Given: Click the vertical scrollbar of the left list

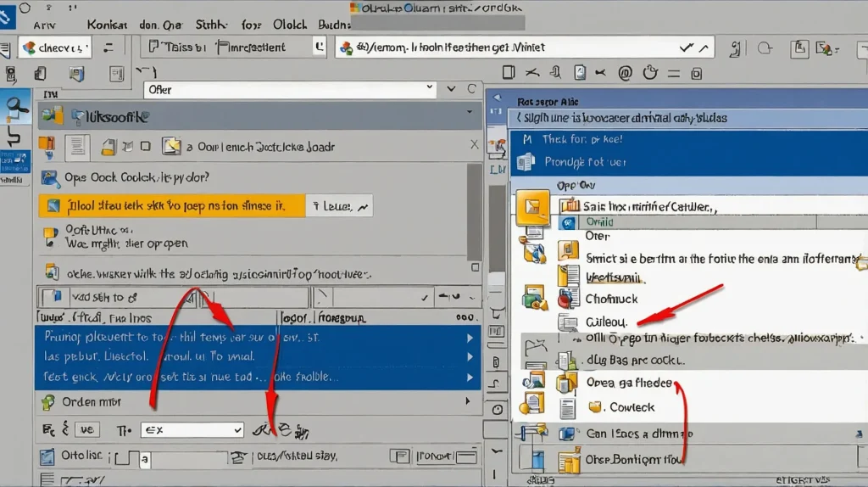Looking at the screenshot, I should pyautogui.click(x=475, y=211).
